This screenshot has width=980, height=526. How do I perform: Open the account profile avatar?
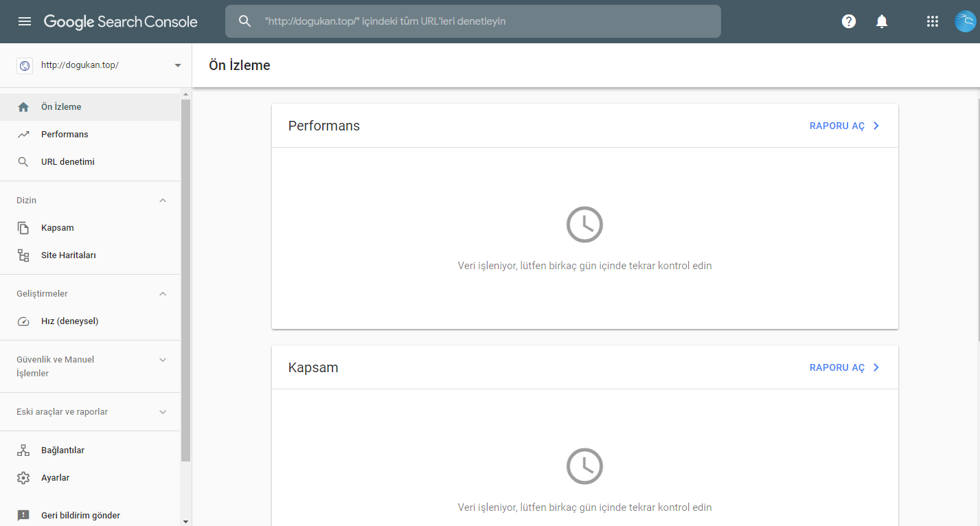965,21
